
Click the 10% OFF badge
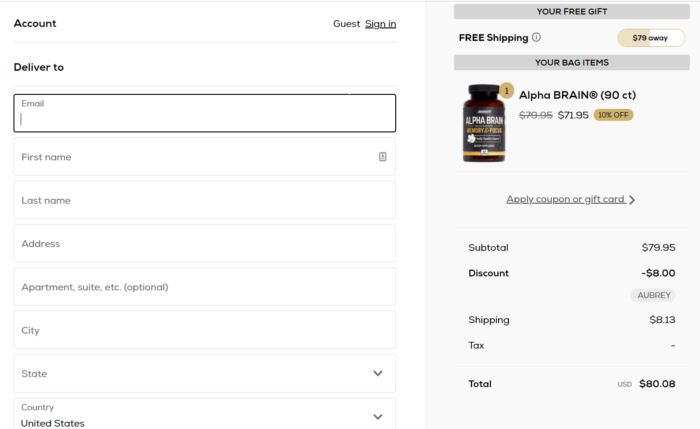(x=613, y=115)
